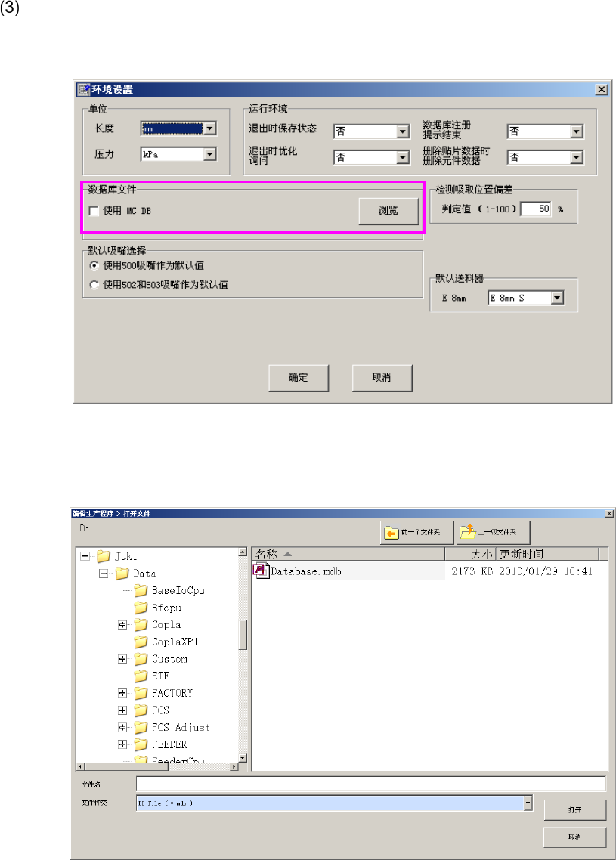Expand the Custom folder node
The width and height of the screenshot is (616, 860).
(x=122, y=659)
